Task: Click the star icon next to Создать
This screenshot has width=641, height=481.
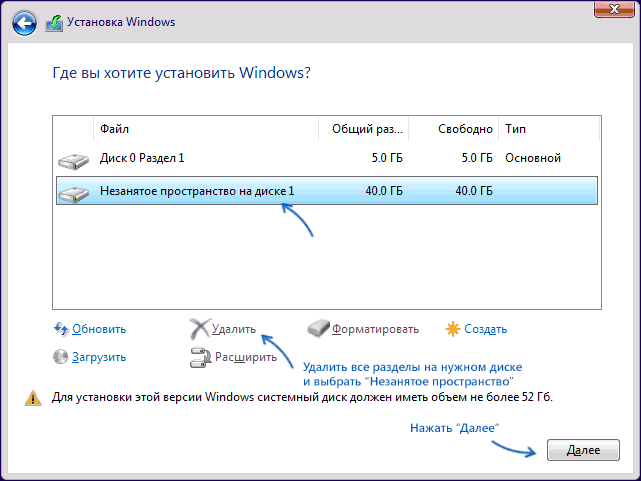Action: click(x=453, y=329)
